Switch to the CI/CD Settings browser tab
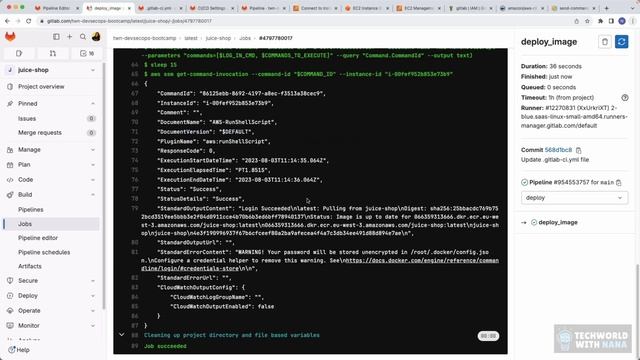Image resolution: width=640 pixels, height=360 pixels. [212, 8]
